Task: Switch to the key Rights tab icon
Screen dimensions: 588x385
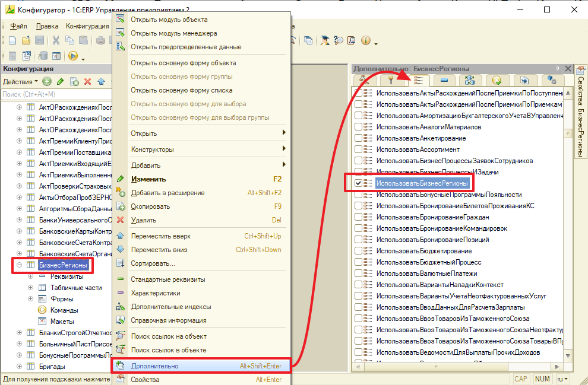Action: pyautogui.click(x=391, y=79)
